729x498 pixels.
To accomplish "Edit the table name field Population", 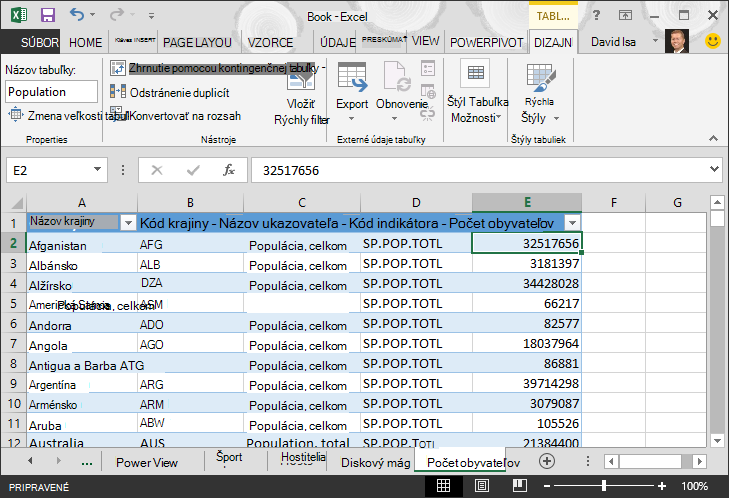I will [52, 91].
